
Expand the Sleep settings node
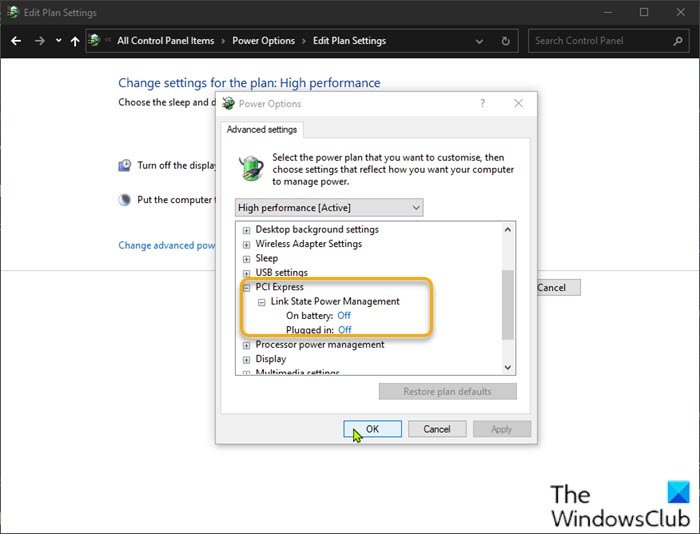point(246,259)
